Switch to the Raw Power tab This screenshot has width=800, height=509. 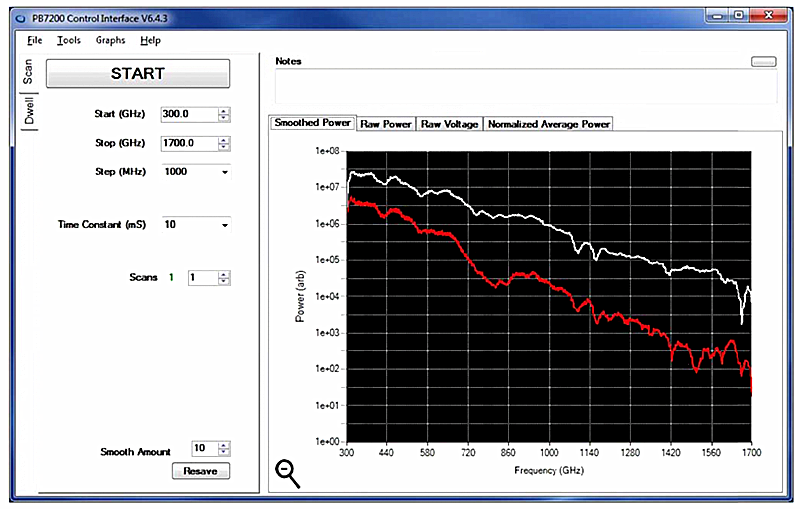(385, 124)
